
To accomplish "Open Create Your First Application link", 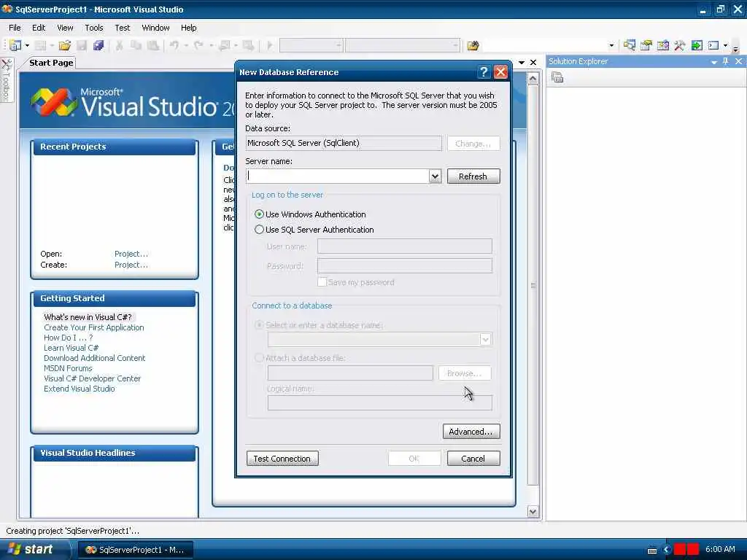I will click(x=94, y=327).
